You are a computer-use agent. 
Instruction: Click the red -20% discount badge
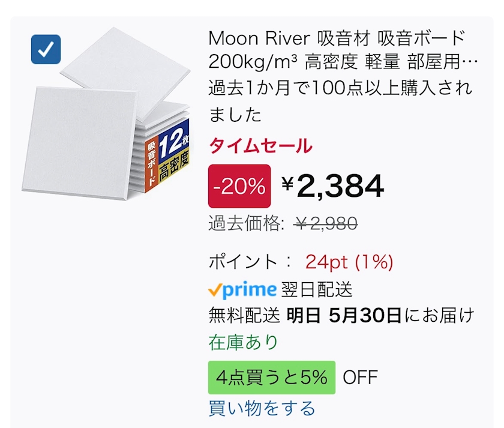(x=239, y=186)
